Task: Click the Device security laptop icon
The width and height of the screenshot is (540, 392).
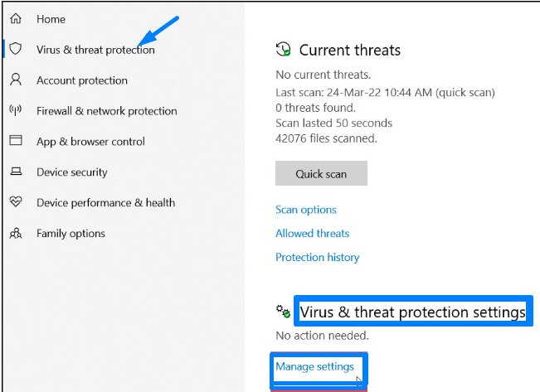Action: pos(16,172)
